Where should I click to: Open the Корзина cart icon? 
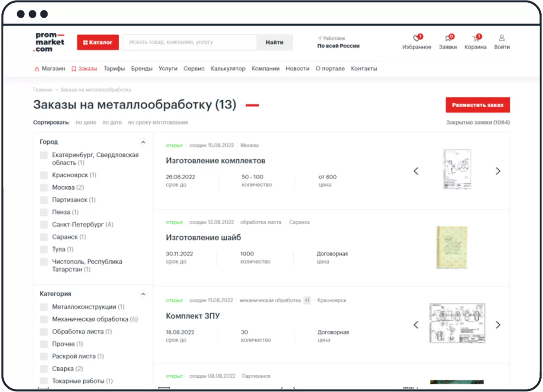(x=476, y=38)
